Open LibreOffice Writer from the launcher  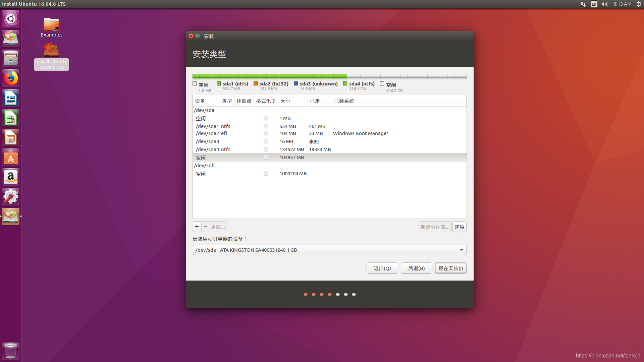coord(11,98)
